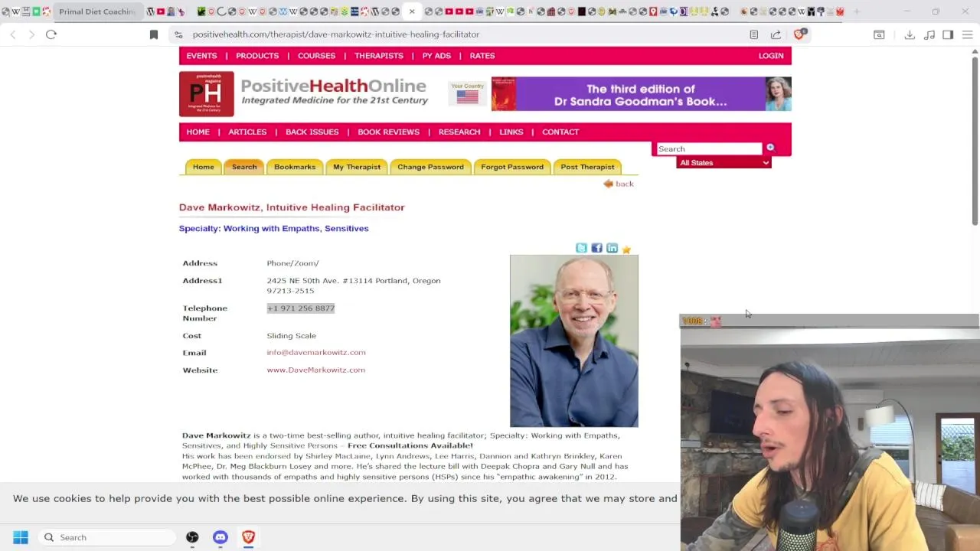Open the Brave browser taskbar icon
Viewport: 980px width, 551px height.
coord(248,537)
